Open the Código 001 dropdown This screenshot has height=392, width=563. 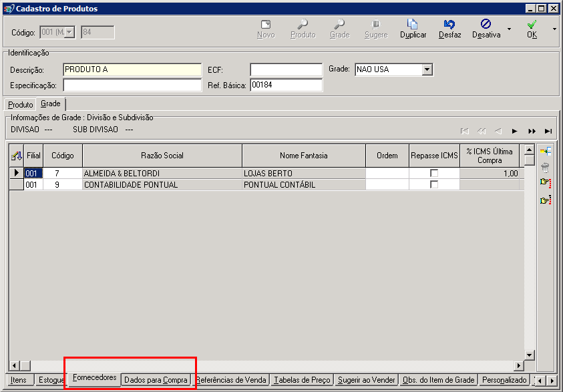coord(70,32)
